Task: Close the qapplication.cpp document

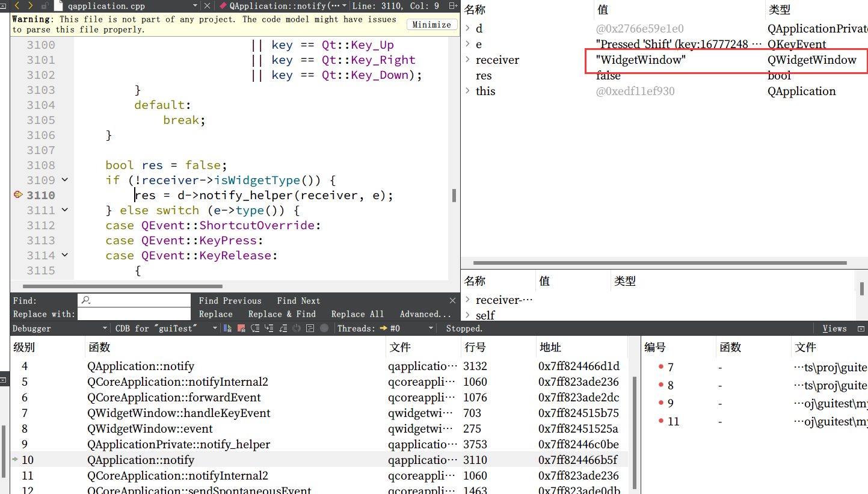Action: (x=208, y=5)
